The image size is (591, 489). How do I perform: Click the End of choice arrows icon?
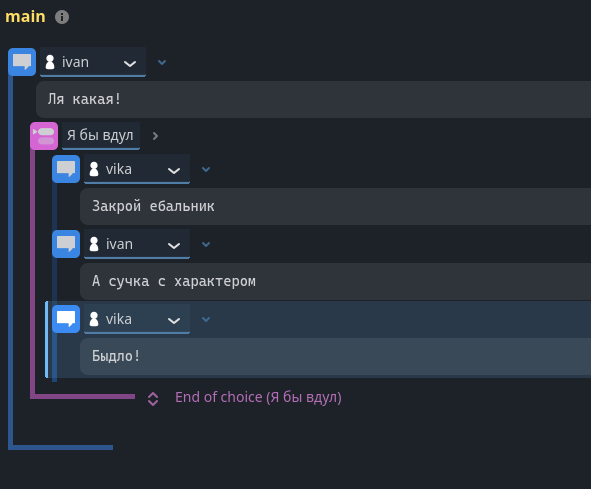pyautogui.click(x=153, y=399)
